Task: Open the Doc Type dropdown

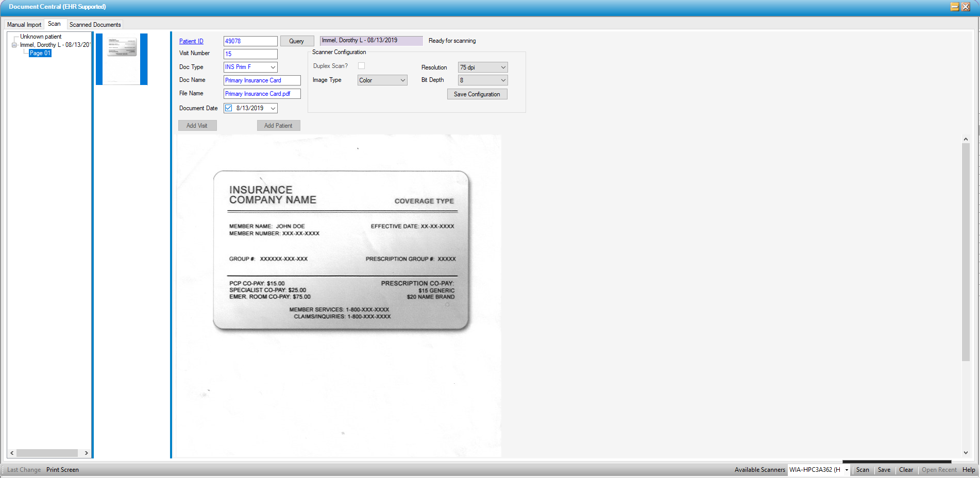Action: coord(273,67)
